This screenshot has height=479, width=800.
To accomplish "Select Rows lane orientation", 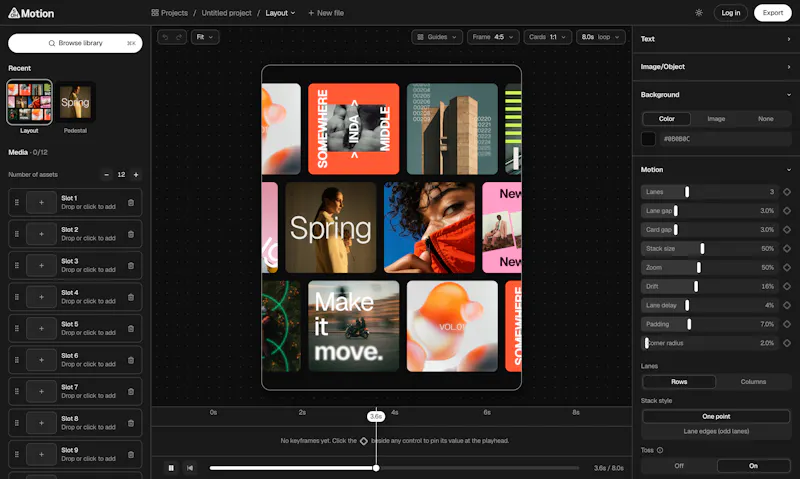I will pos(679,382).
